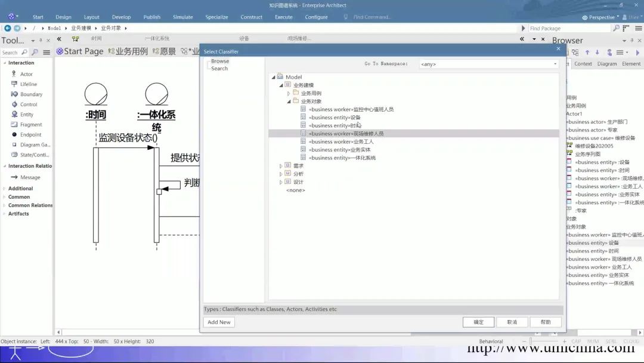
Task: Open the Design ribbon tab
Action: pos(63,17)
